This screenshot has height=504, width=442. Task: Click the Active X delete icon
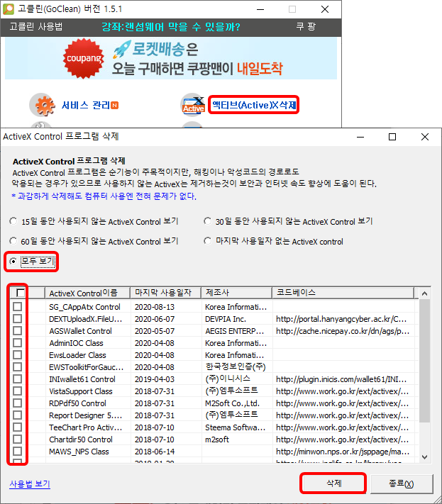(193, 105)
